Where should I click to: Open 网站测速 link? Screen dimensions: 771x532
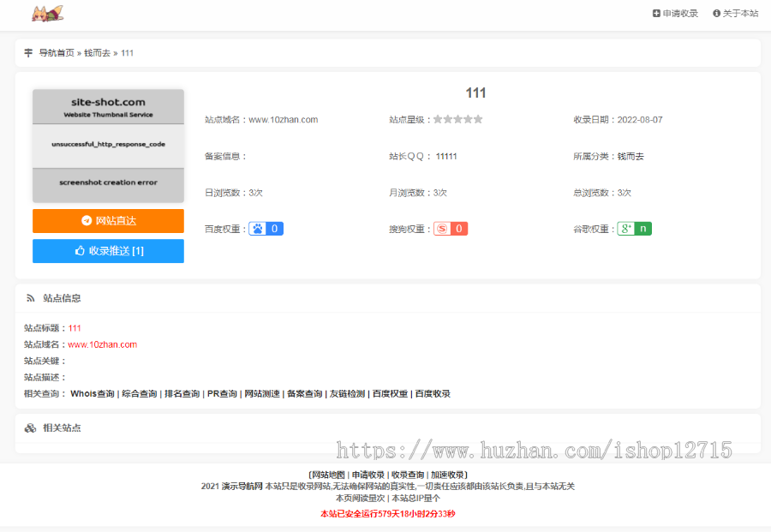click(262, 394)
